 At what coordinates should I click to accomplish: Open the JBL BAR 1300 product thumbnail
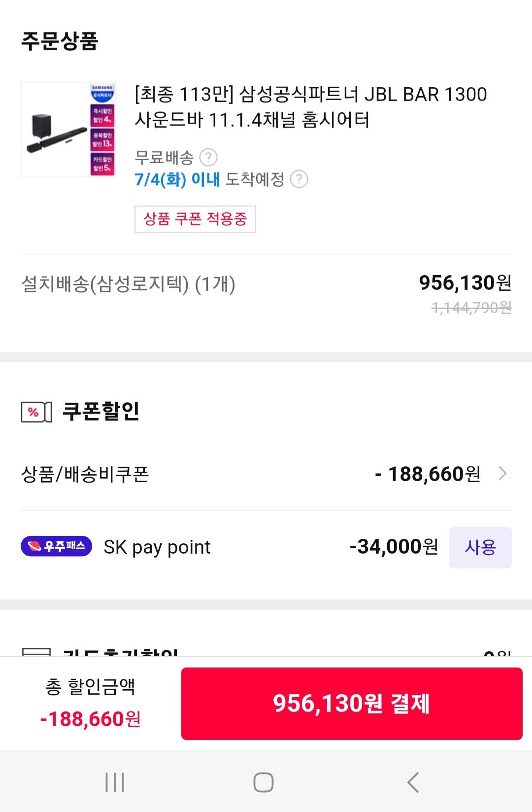68,130
